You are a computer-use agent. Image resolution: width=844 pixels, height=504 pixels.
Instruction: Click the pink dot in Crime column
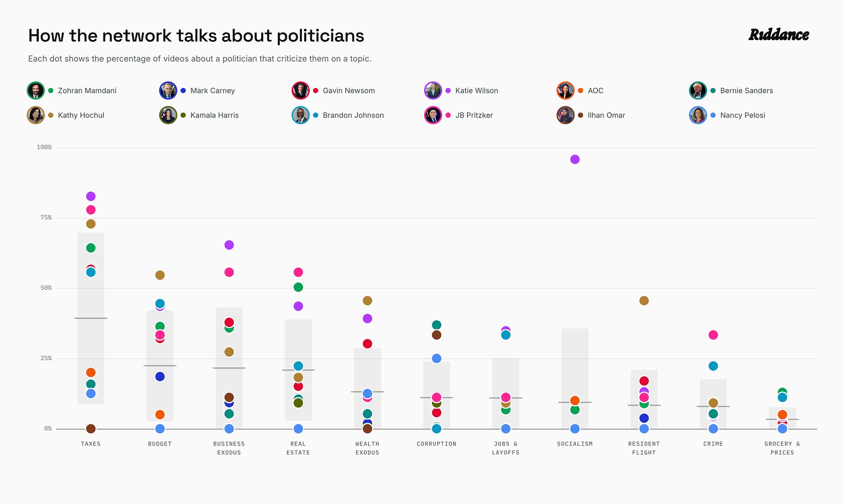[713, 335]
